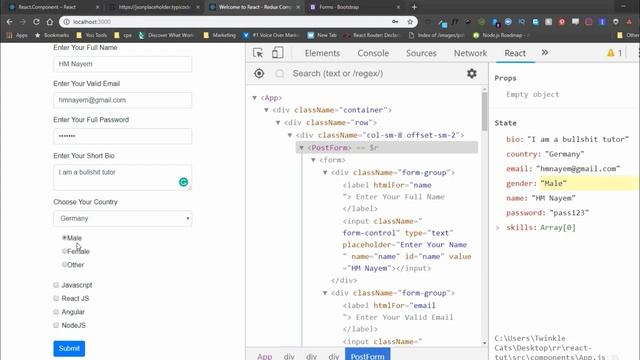Open the Marketing bookmarks folder
The width and height of the screenshot is (640, 360).
(x=220, y=35)
